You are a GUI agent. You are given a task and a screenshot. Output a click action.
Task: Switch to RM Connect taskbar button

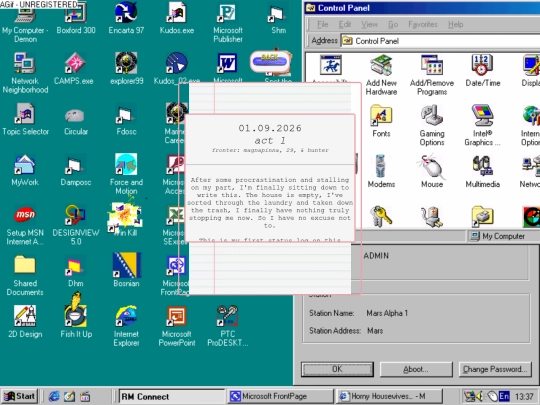click(x=171, y=396)
